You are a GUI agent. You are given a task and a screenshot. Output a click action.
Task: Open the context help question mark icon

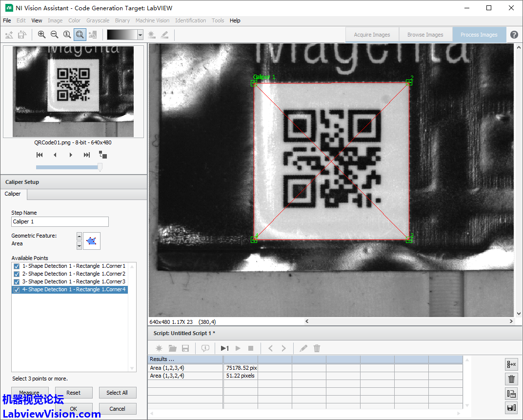pyautogui.click(x=514, y=35)
